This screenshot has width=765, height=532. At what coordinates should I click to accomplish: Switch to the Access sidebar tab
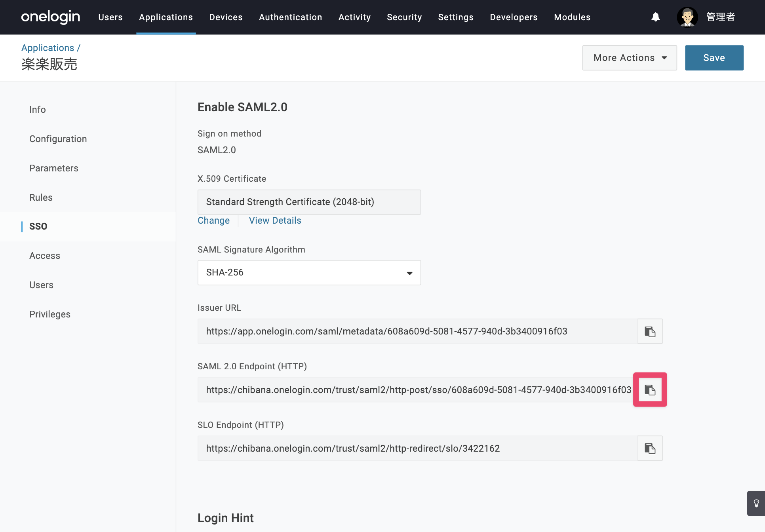point(45,256)
